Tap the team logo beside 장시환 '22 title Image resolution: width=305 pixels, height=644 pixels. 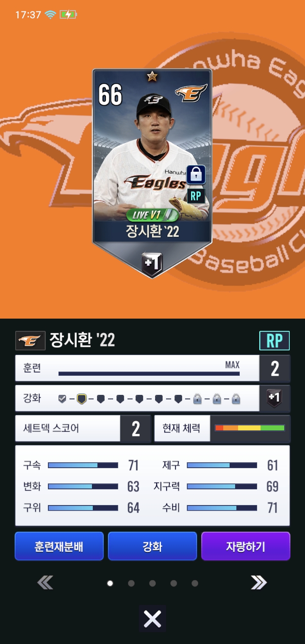coord(30,341)
